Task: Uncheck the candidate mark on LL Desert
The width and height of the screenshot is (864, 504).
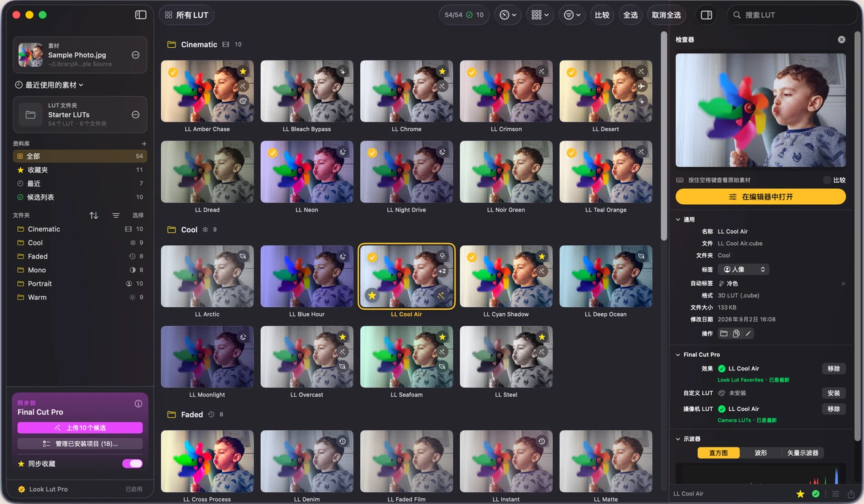Action: tap(571, 72)
